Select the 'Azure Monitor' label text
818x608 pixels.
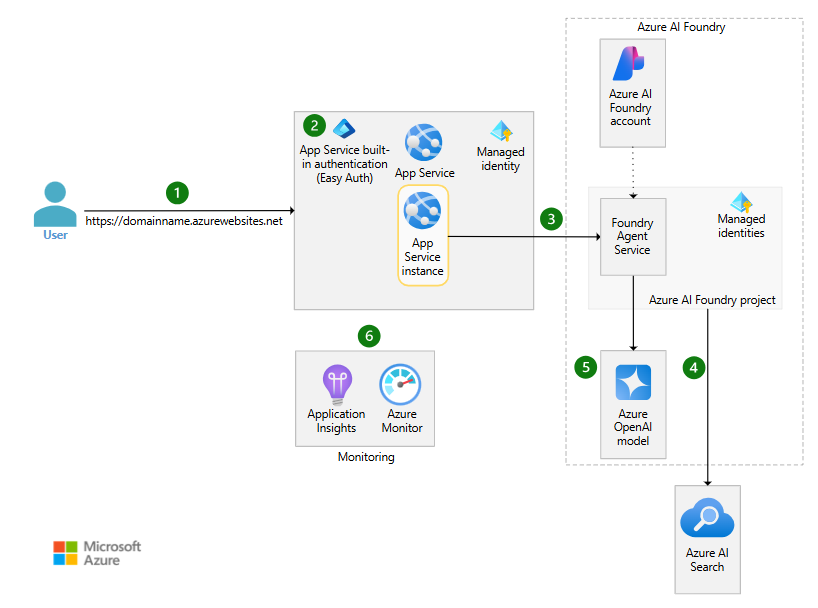pos(402,421)
